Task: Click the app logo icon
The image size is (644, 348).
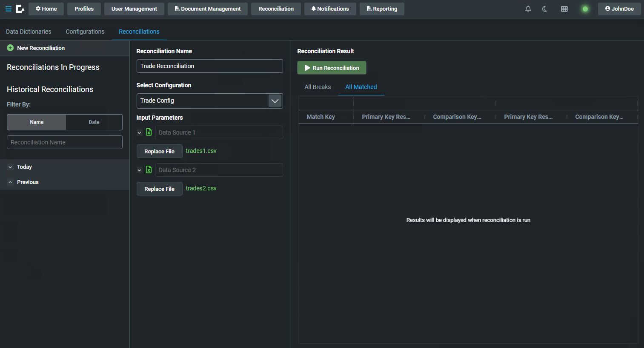Action: tap(20, 9)
